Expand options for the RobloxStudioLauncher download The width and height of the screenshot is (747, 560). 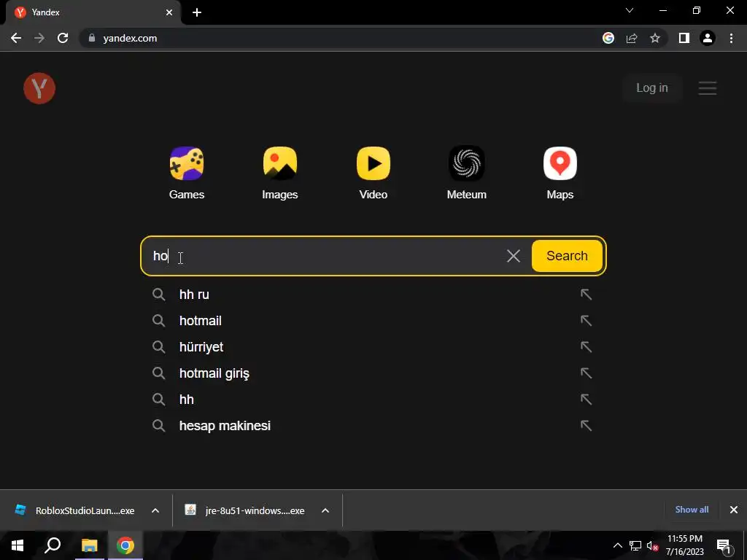(155, 510)
